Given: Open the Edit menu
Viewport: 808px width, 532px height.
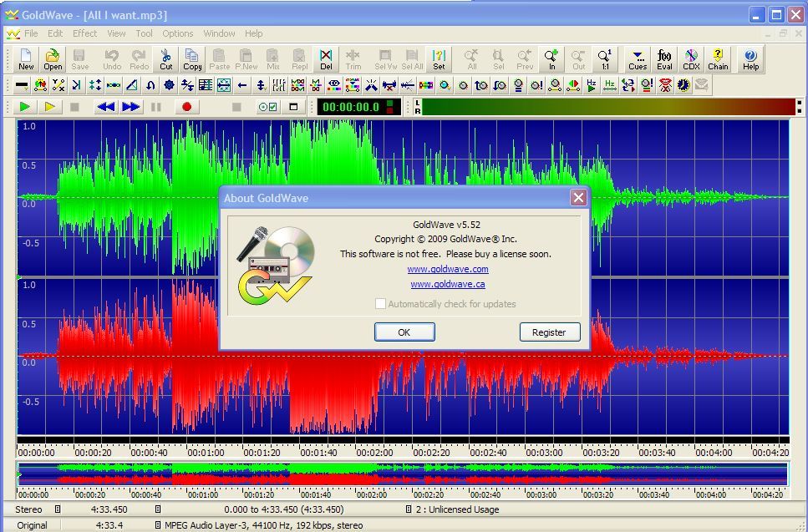Looking at the screenshot, I should point(55,33).
